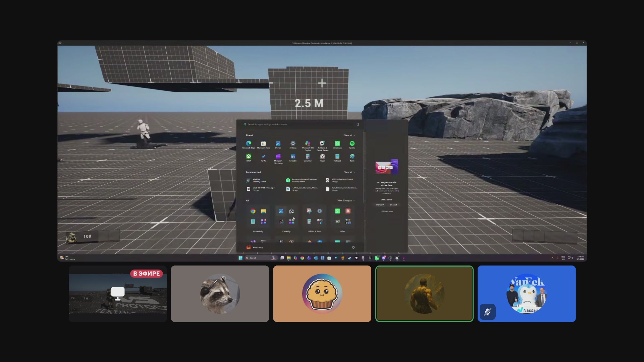Open LinkedIn pinned app
This screenshot has width=644, height=362.
click(293, 158)
